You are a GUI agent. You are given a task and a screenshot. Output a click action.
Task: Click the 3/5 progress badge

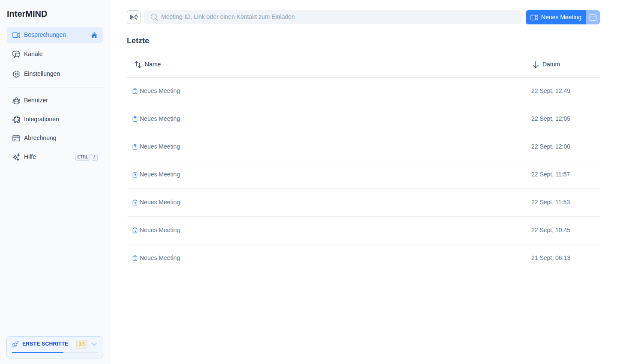point(82,344)
